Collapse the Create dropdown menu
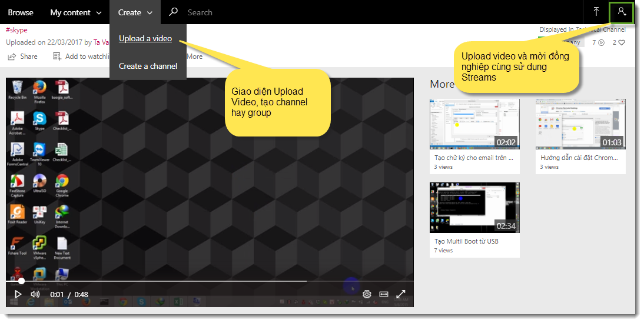Viewport: 644px width, 323px height. [135, 12]
